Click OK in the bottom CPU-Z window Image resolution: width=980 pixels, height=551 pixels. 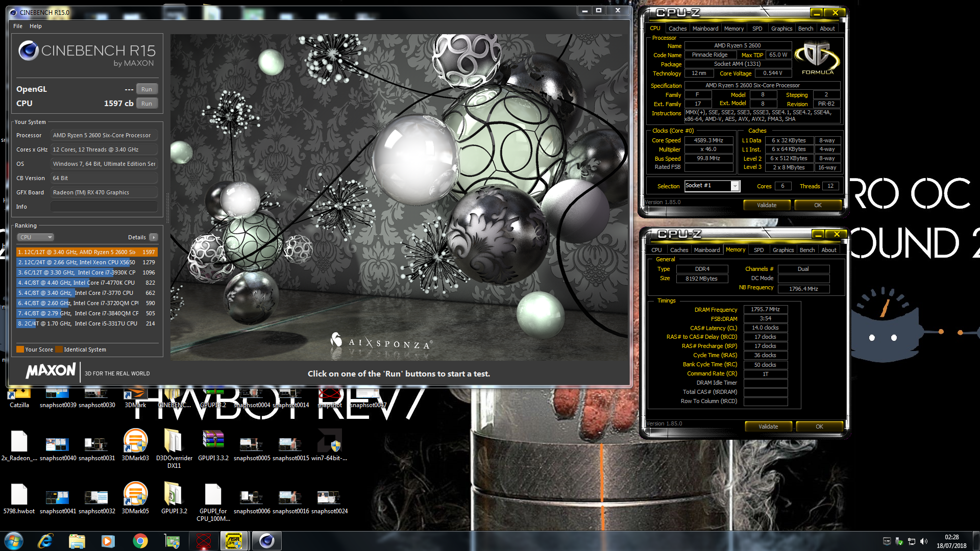[x=819, y=427]
